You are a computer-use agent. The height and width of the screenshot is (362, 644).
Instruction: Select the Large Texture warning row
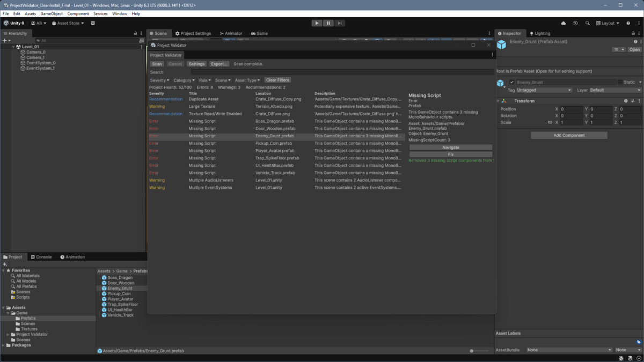276,106
